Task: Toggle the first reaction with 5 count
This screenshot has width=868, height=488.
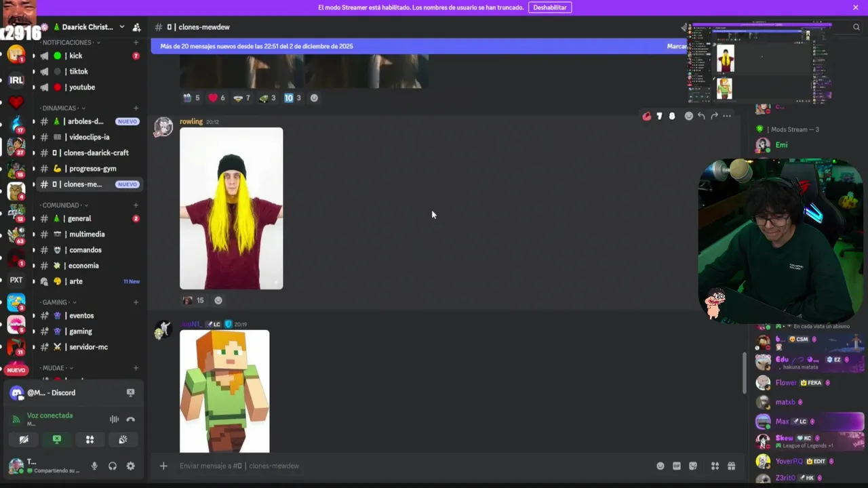Action: 191,98
